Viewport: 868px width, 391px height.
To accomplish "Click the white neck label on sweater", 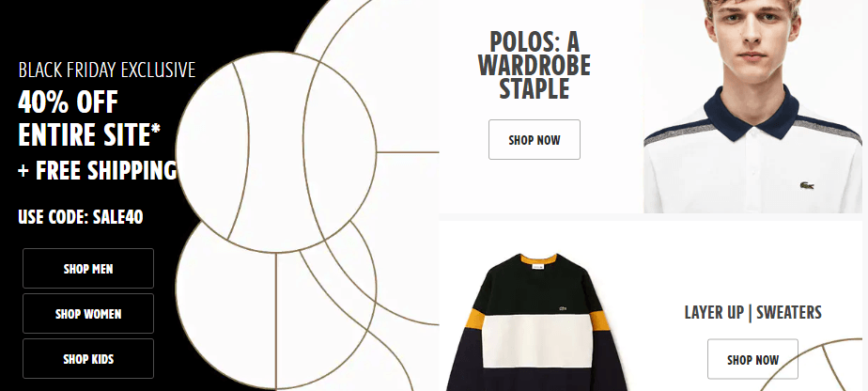I will click(538, 268).
